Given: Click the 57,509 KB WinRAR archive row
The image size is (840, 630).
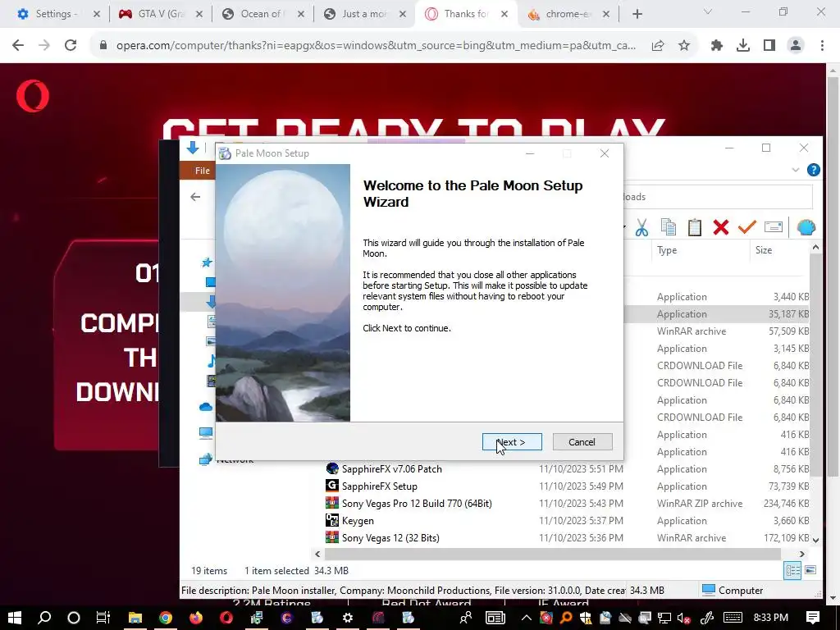Looking at the screenshot, I should [x=717, y=331].
